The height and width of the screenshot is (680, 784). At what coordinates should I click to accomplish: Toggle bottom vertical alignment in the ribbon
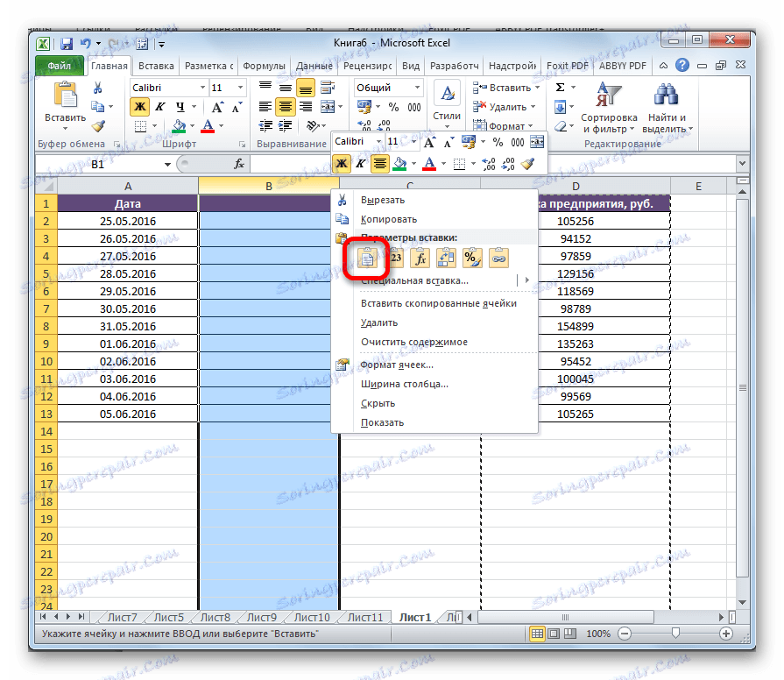[306, 89]
